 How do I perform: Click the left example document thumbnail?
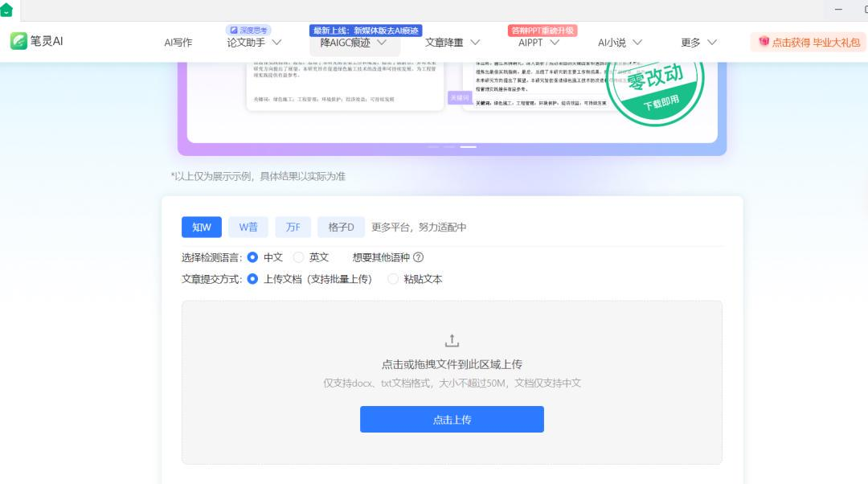pos(345,86)
